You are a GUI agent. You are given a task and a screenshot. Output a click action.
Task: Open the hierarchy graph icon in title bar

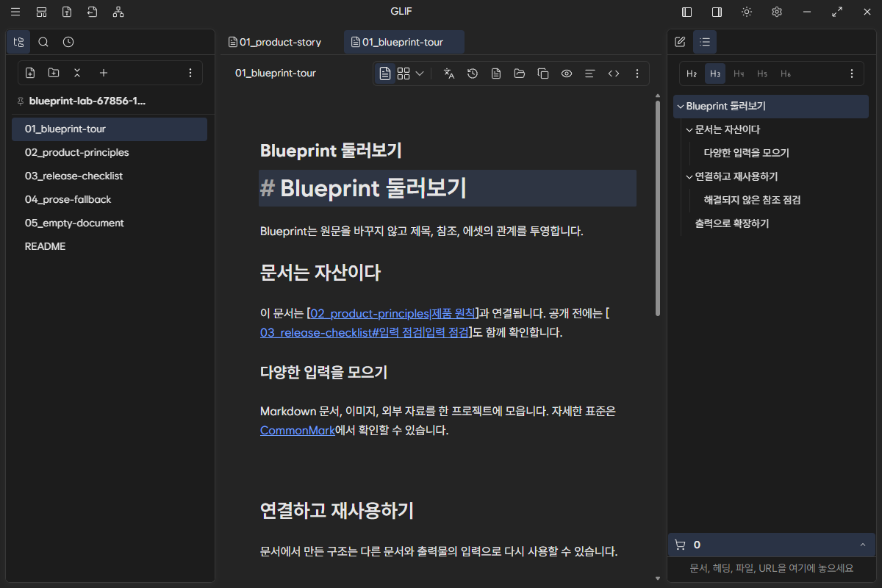click(118, 12)
